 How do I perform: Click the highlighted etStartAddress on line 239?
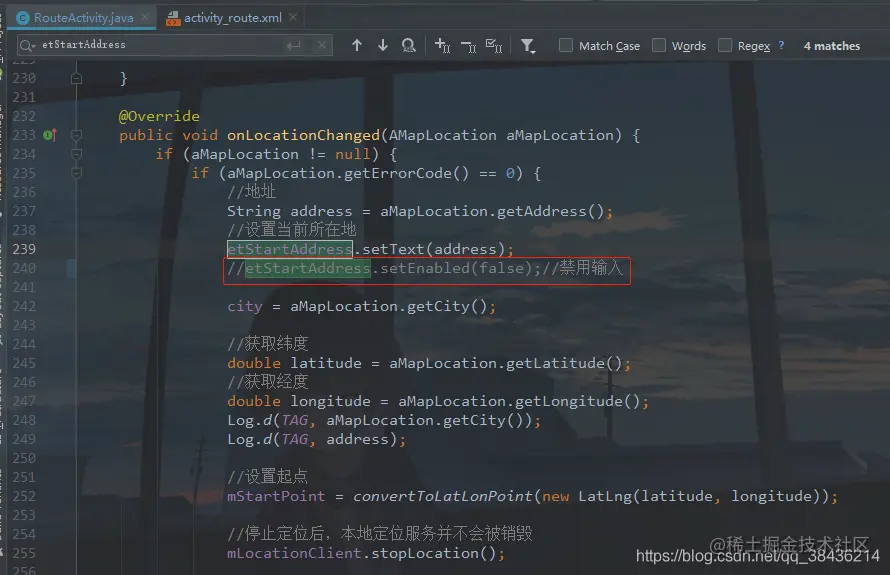click(x=289, y=249)
